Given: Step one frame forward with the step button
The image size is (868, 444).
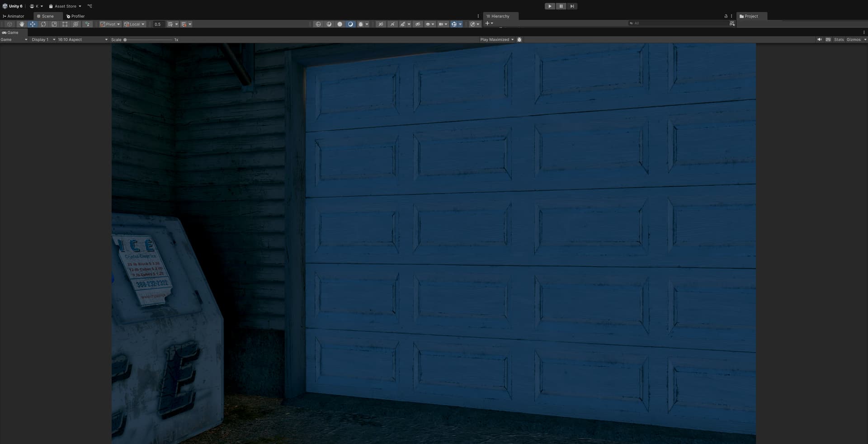Looking at the screenshot, I should (572, 6).
